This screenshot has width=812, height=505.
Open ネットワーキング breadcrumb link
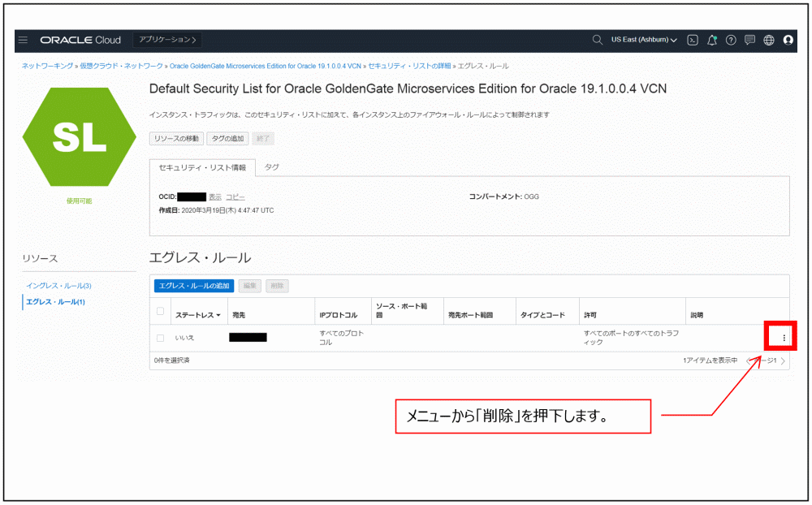47,66
